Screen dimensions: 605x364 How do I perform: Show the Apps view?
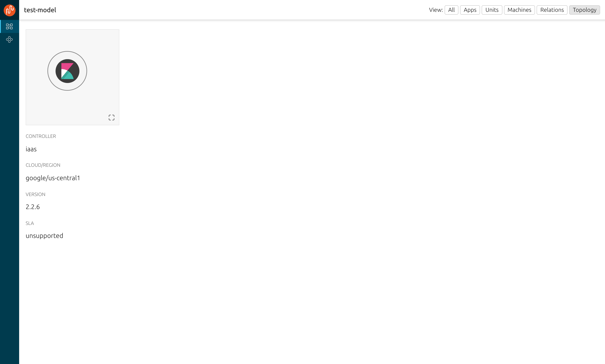pyautogui.click(x=470, y=10)
